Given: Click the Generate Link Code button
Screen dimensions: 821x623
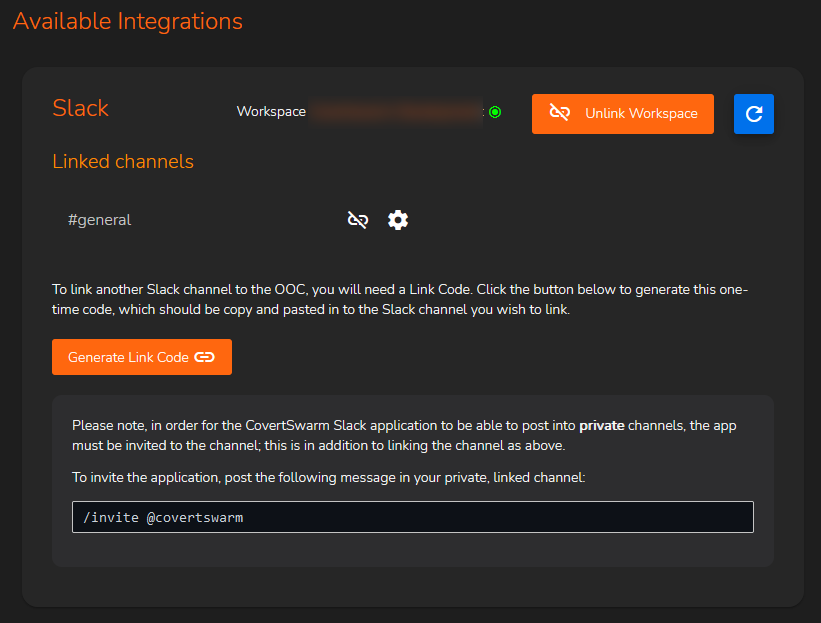Looking at the screenshot, I should point(142,357).
